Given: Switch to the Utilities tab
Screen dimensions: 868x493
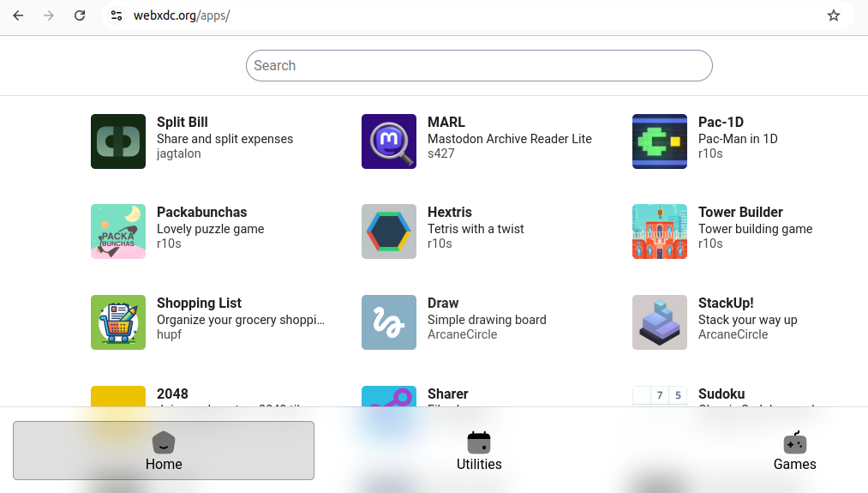Looking at the screenshot, I should tap(479, 451).
